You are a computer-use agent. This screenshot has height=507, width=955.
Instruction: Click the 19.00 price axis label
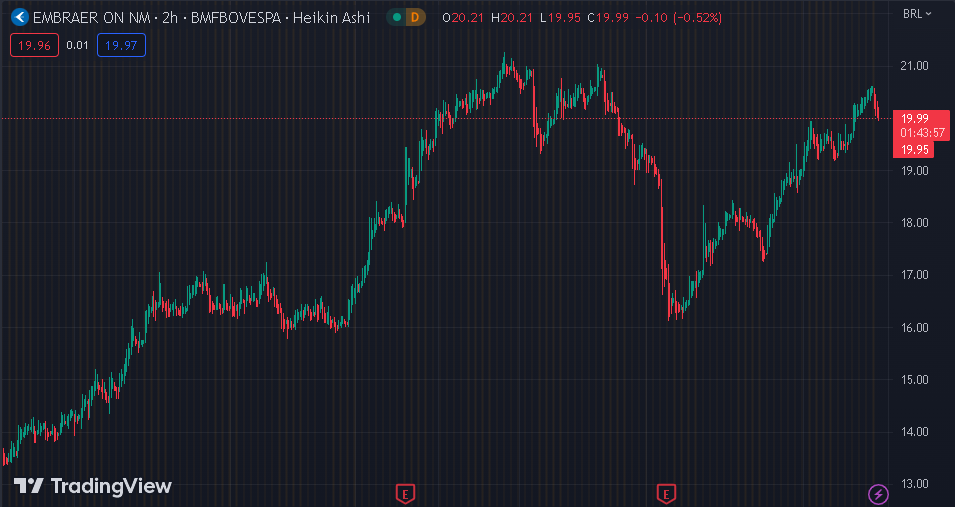[914, 171]
